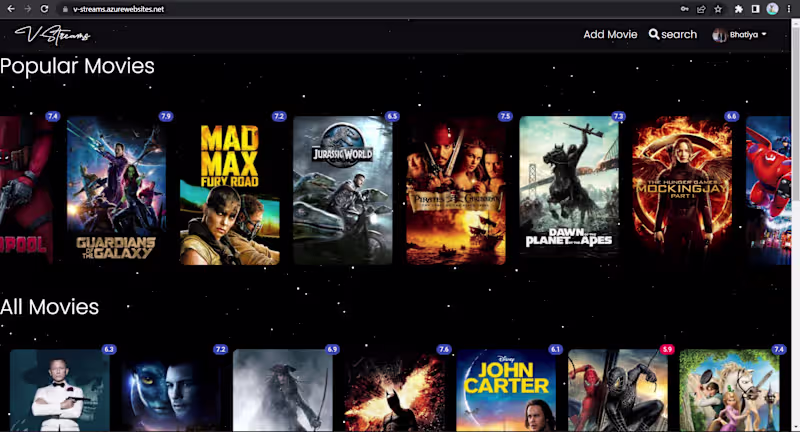Open the site lock info icon
This screenshot has width=800, height=432.
65,9
